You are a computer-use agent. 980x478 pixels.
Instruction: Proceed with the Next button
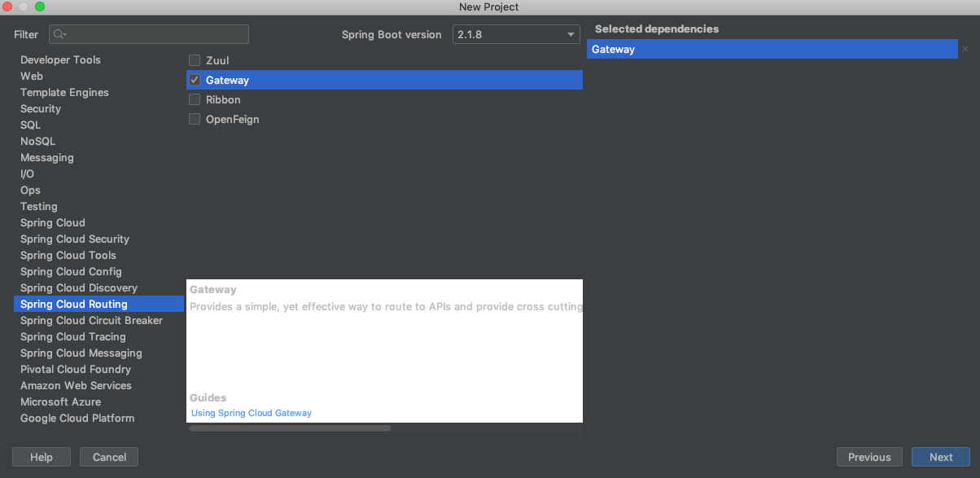coord(941,457)
